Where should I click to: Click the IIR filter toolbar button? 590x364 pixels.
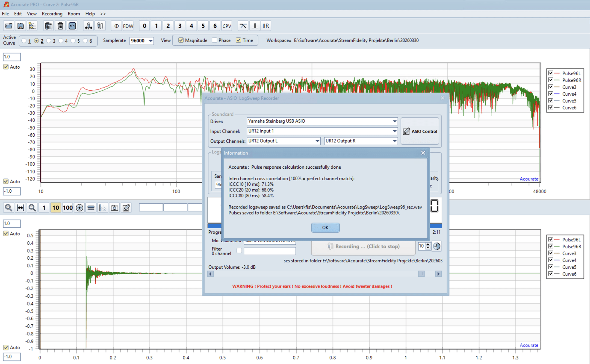click(265, 26)
